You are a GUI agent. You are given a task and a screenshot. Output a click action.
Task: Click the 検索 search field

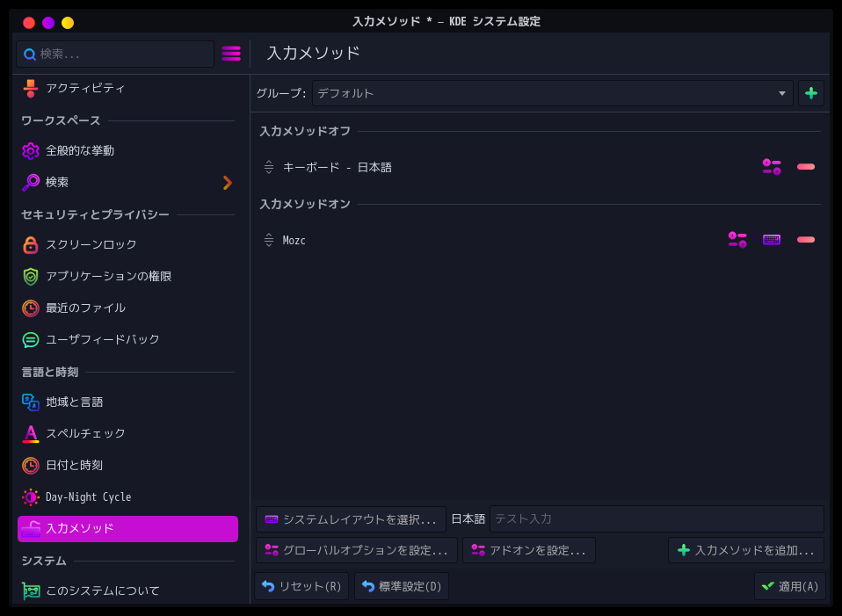coord(115,54)
